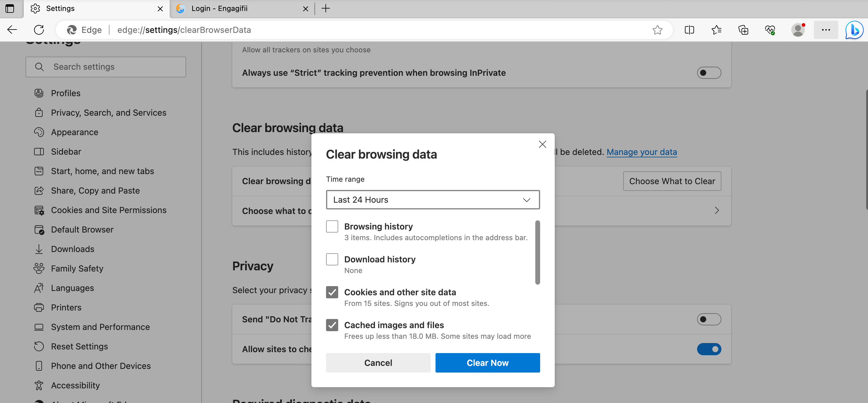Open the profile avatar menu
This screenshot has width=868, height=403.
click(798, 30)
